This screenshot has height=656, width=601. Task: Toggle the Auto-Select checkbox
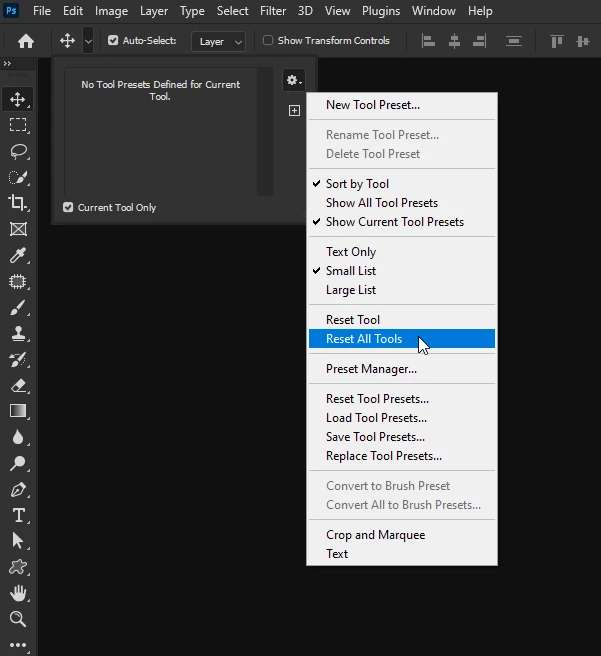click(x=113, y=40)
